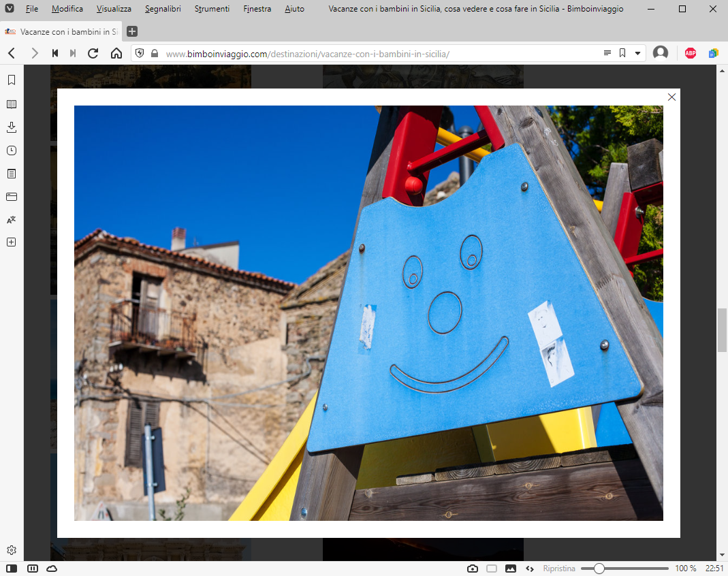
Task: Add a web panel to sidebar
Action: (x=12, y=242)
